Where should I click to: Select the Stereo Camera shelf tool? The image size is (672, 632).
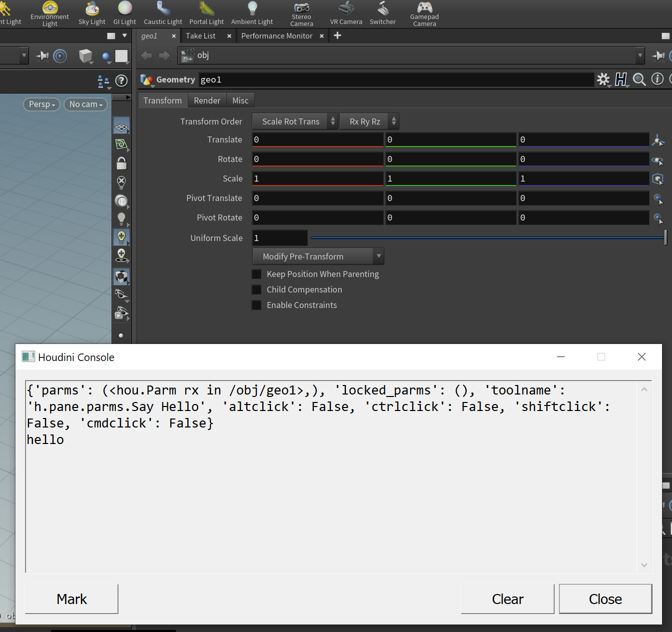tap(302, 14)
